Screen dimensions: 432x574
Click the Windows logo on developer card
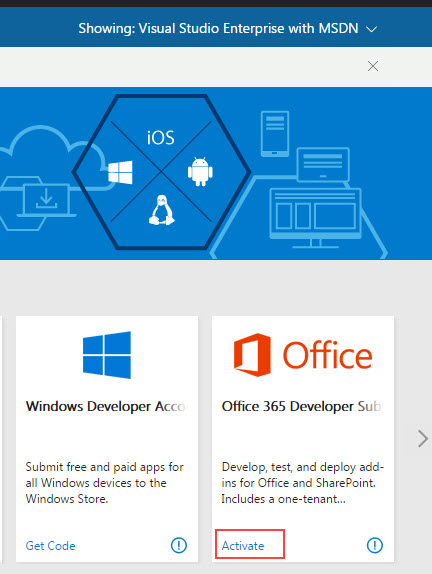pyautogui.click(x=107, y=355)
